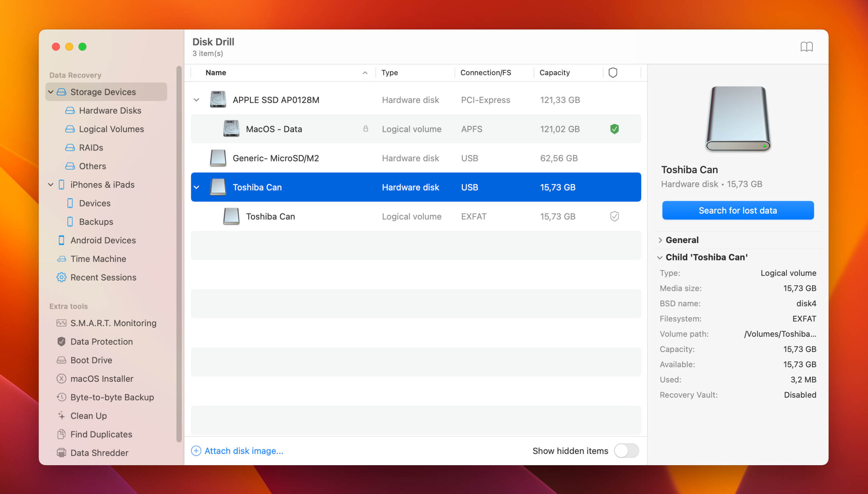Click the Attach disk image link

point(244,451)
